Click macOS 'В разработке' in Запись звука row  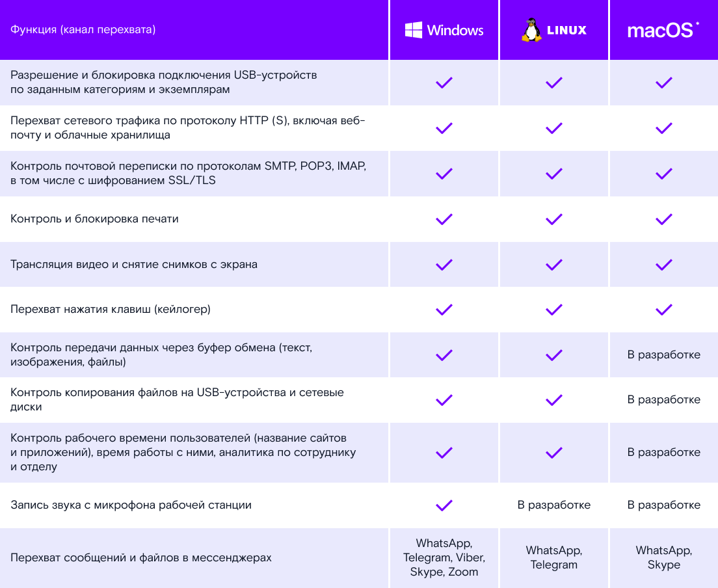pyautogui.click(x=663, y=505)
